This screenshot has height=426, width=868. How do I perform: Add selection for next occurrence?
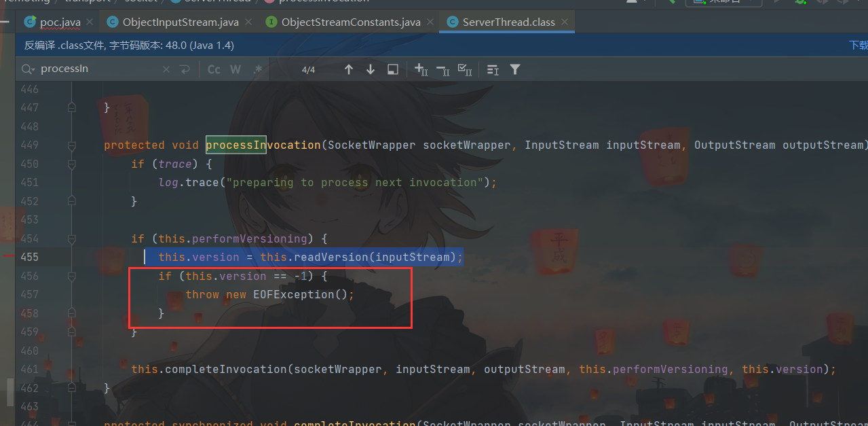[421, 69]
